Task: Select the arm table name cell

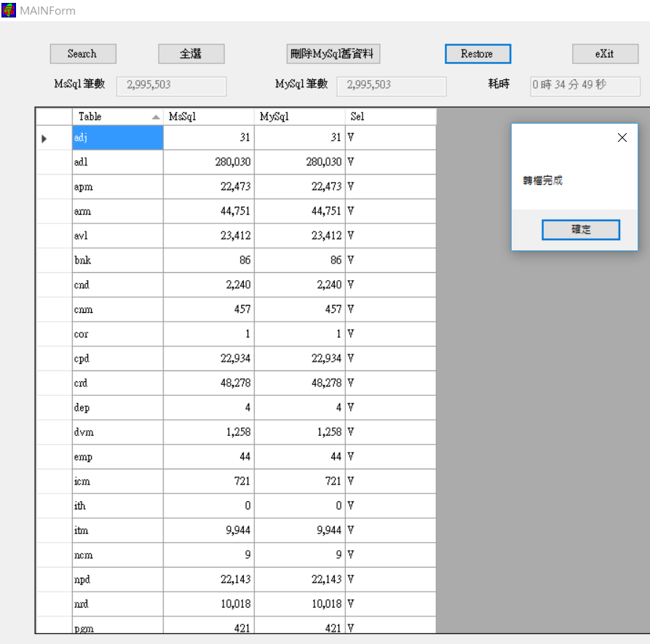Action: point(118,211)
